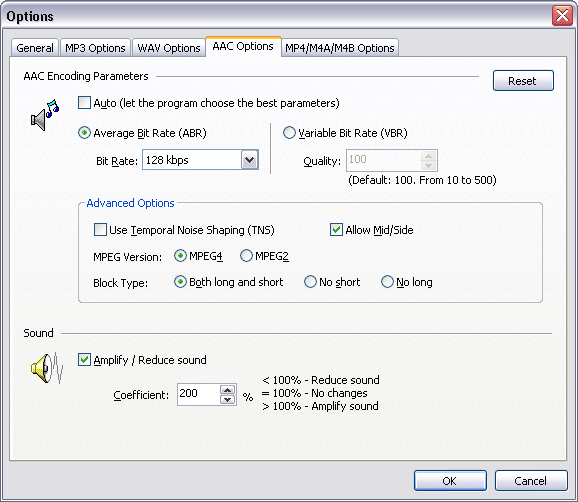
Task: Select the No short block type
Action: pyautogui.click(x=310, y=282)
